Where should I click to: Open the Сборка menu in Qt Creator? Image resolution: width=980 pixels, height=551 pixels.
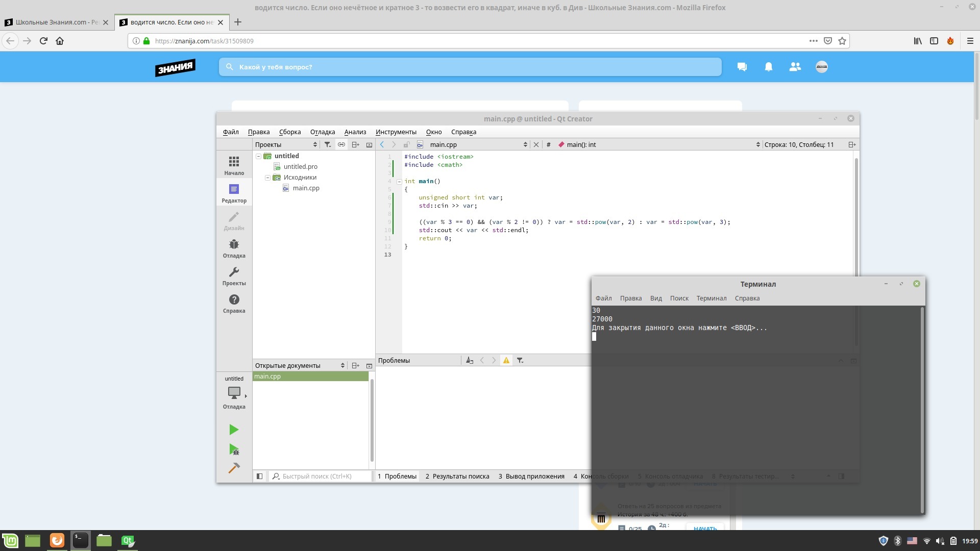tap(289, 132)
